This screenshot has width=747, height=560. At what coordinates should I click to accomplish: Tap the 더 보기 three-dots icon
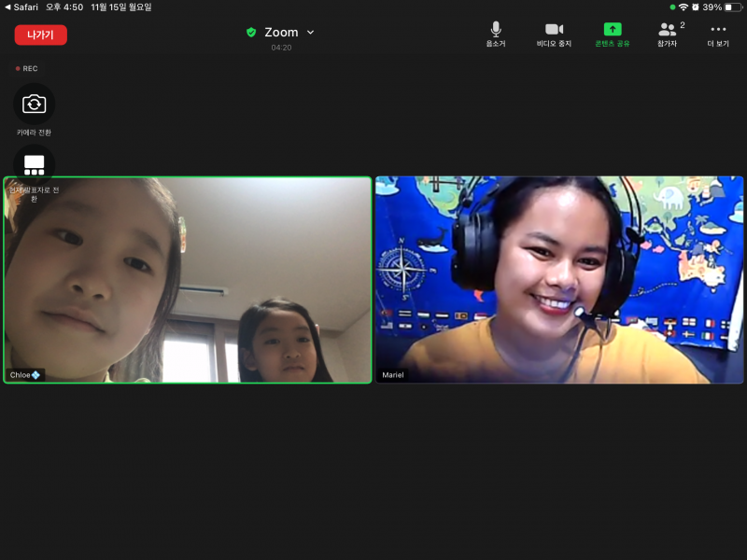click(x=718, y=30)
